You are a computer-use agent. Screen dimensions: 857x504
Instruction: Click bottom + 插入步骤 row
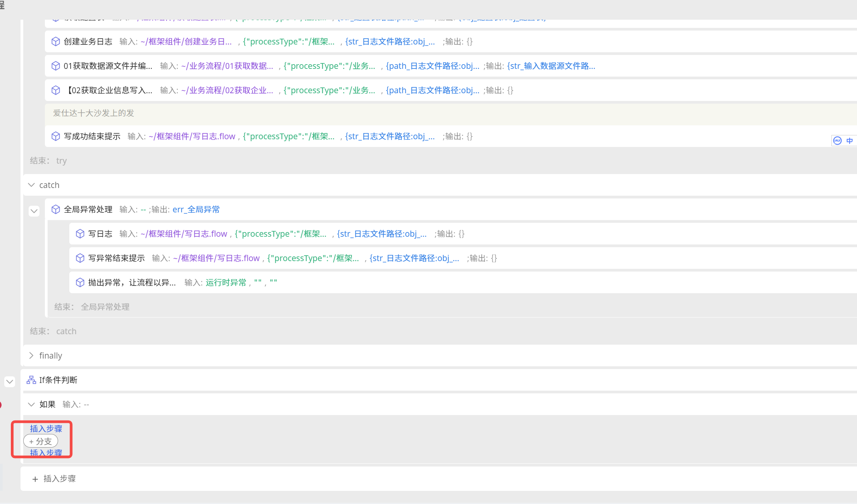tap(55, 479)
